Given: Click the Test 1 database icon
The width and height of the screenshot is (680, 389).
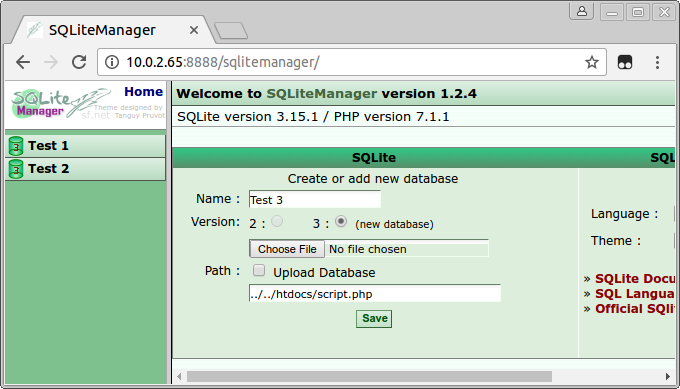Looking at the screenshot, I should coord(16,146).
